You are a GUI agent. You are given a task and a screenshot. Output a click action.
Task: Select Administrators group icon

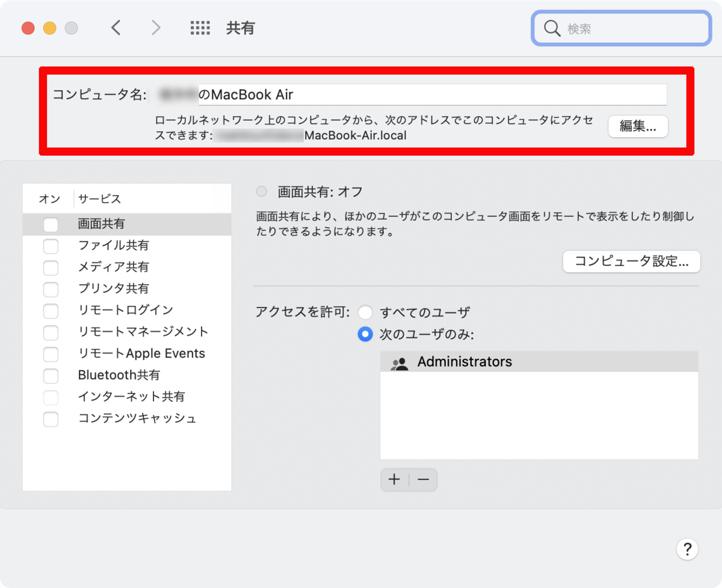tap(399, 363)
